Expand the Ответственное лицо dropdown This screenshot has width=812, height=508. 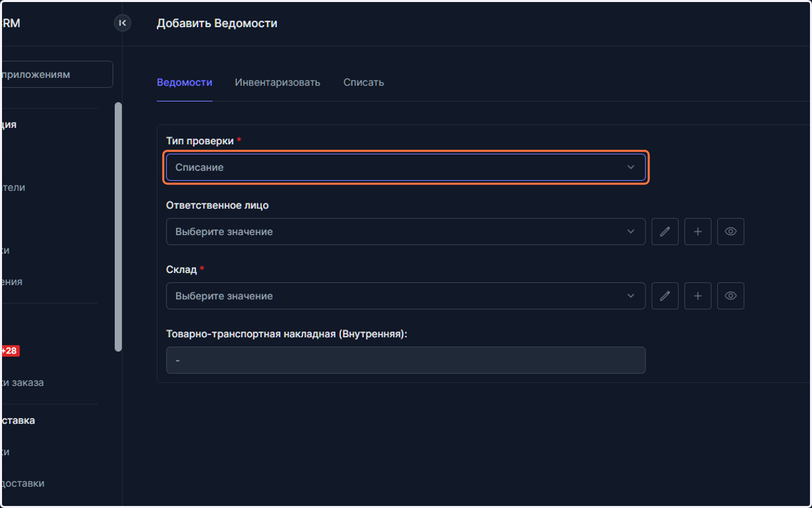406,232
